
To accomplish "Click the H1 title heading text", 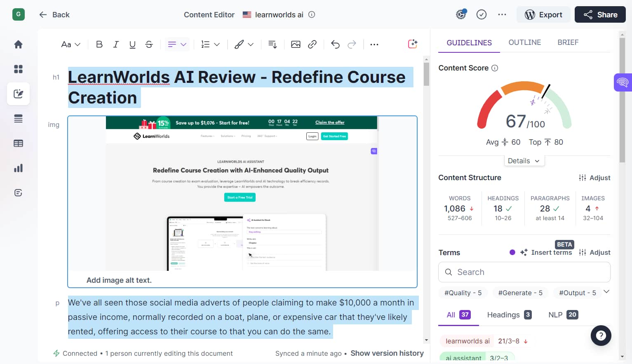I will [241, 87].
